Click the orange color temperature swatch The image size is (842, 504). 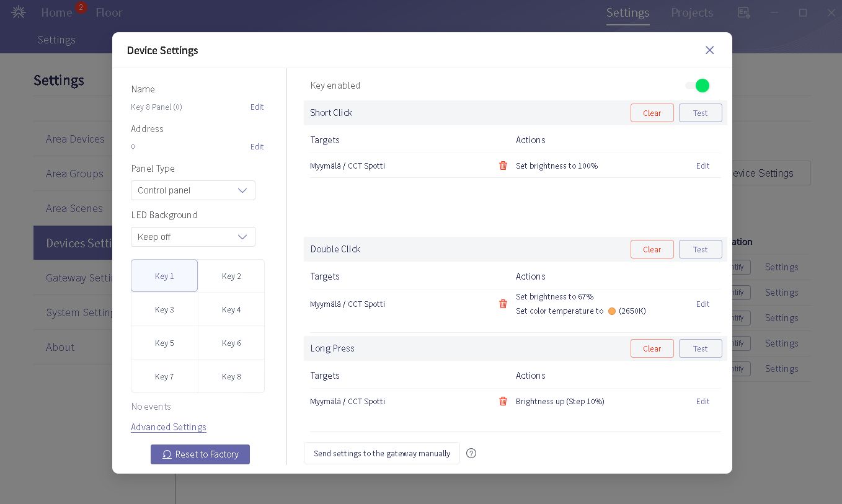click(611, 311)
